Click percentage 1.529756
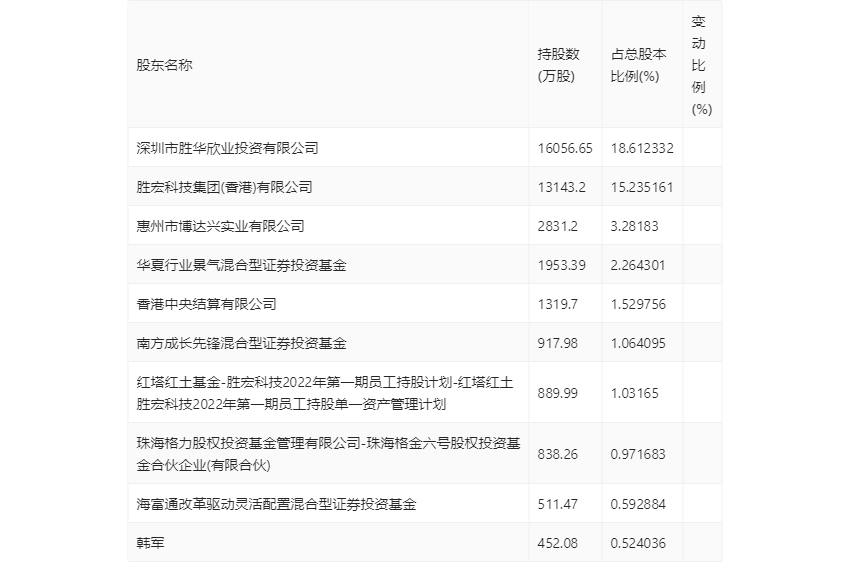 638,304
